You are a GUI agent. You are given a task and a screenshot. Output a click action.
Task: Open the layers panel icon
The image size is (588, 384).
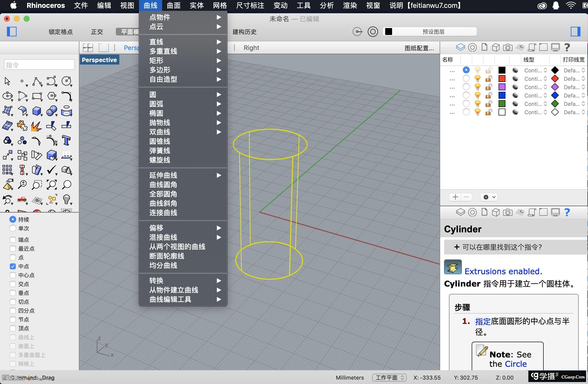tap(460, 47)
